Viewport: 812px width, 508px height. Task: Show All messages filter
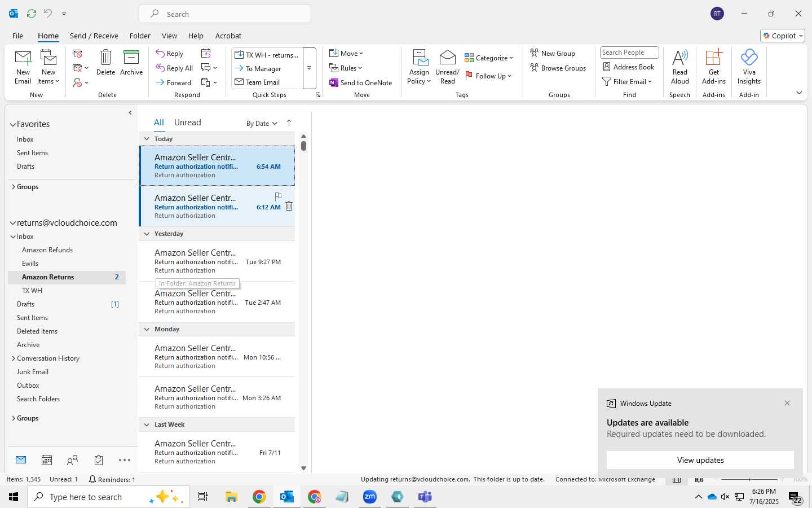tap(159, 122)
